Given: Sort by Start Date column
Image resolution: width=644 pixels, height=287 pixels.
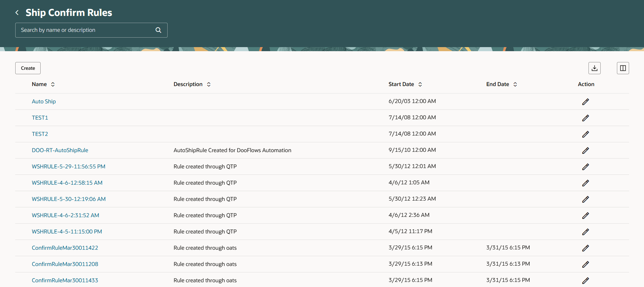Looking at the screenshot, I should pyautogui.click(x=420, y=84).
